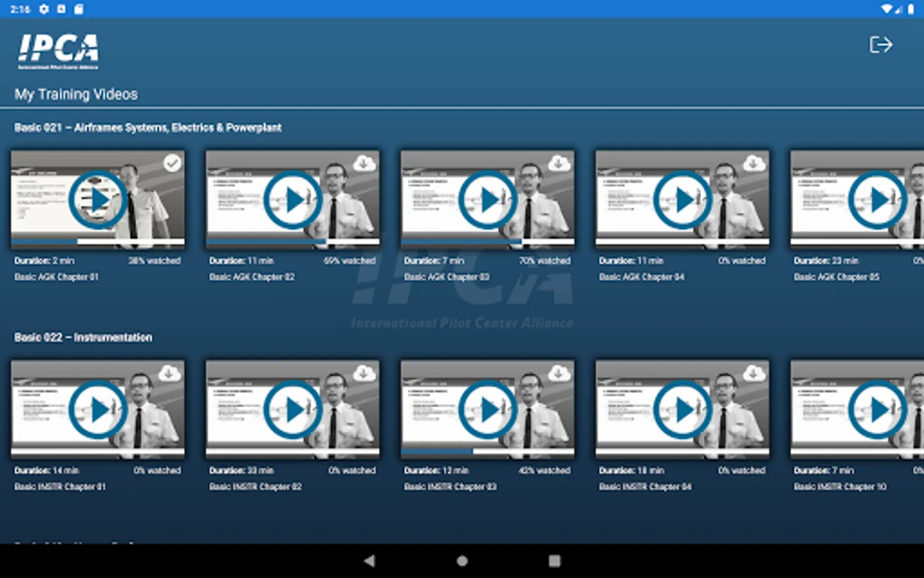
Task: Select the Basic AGK Chapter 05 title
Action: click(837, 277)
